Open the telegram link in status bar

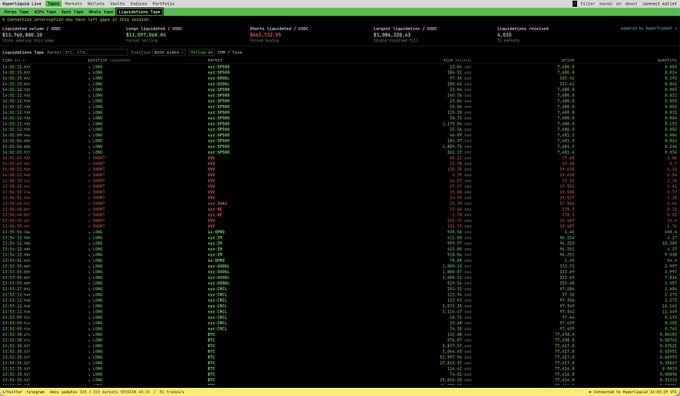coord(35,392)
